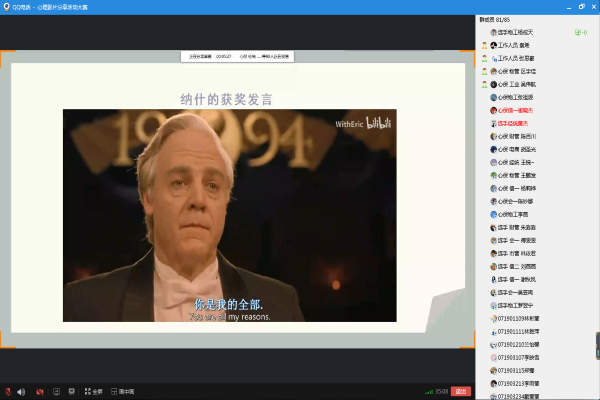Click the avatar next to member 071903115
The height and width of the screenshot is (400, 600).
click(x=494, y=371)
